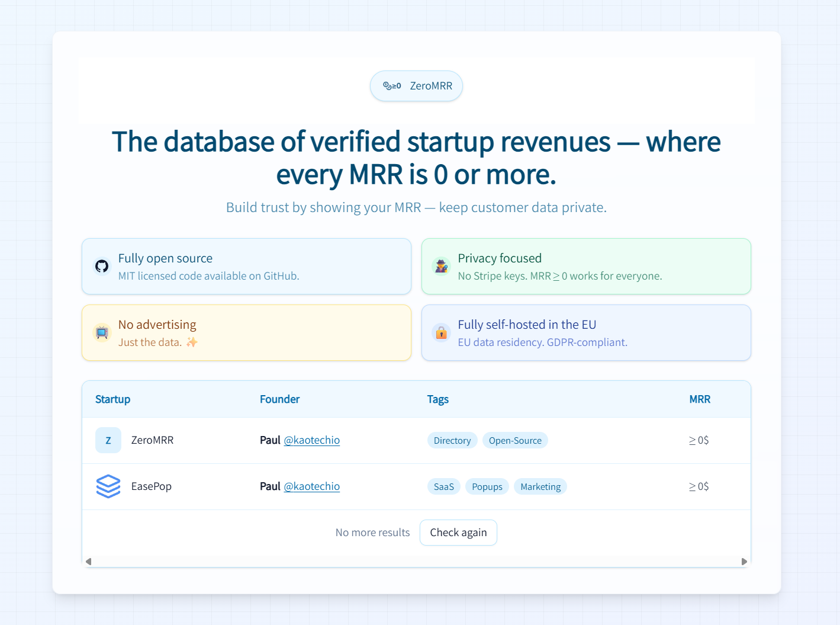This screenshot has height=625, width=840.
Task: Click the table's scroll left arrow
Action: 89,562
